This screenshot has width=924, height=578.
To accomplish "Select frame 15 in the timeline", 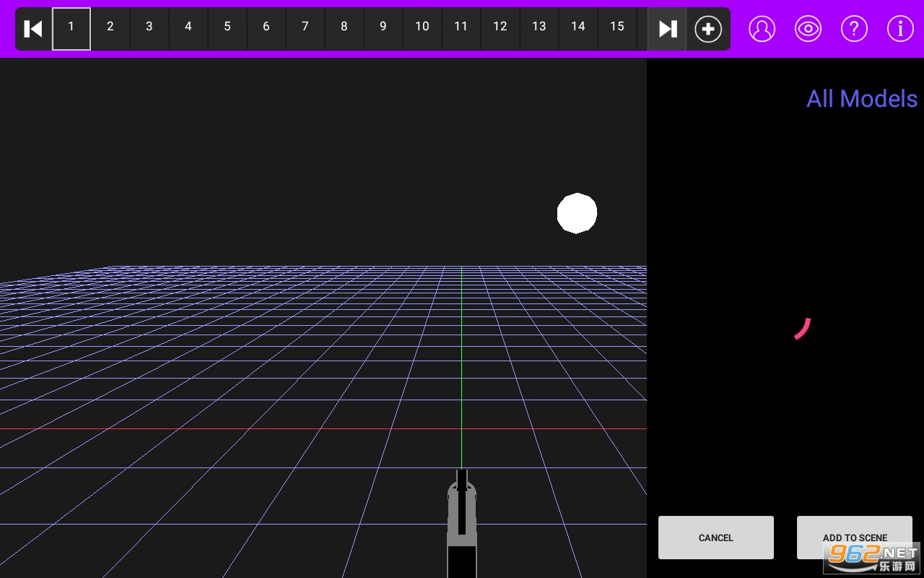I will pyautogui.click(x=617, y=28).
